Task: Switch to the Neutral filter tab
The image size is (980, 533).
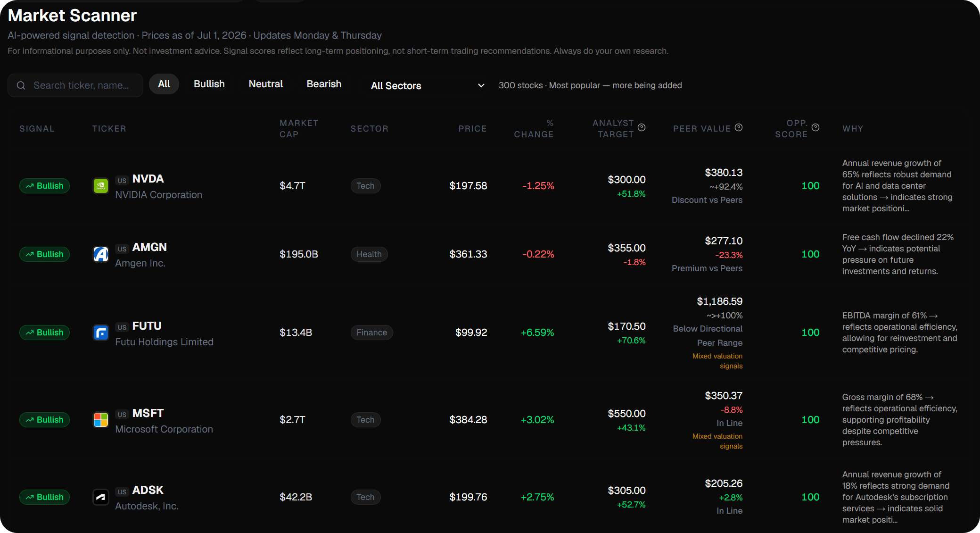Action: [x=266, y=84]
